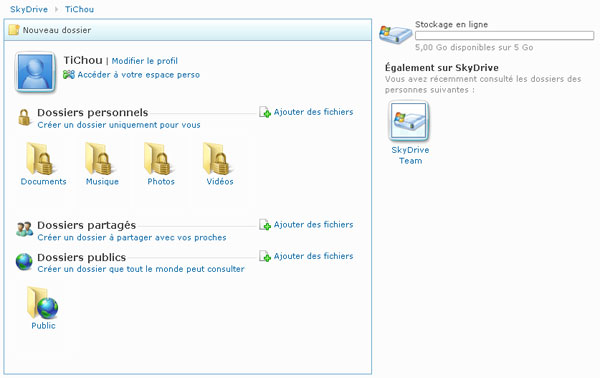Click Ajouter des fichiers for Dossiers personnels
The image size is (600, 378).
tap(313, 112)
